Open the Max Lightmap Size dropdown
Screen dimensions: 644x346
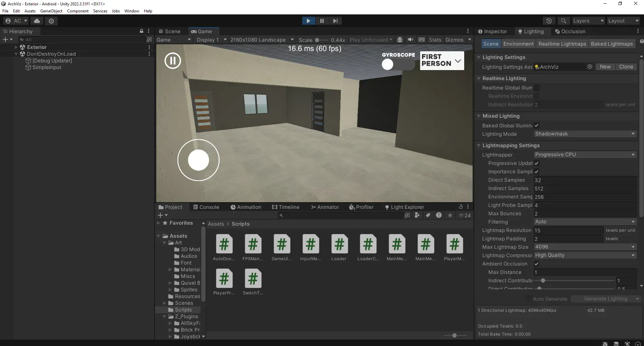coord(585,247)
